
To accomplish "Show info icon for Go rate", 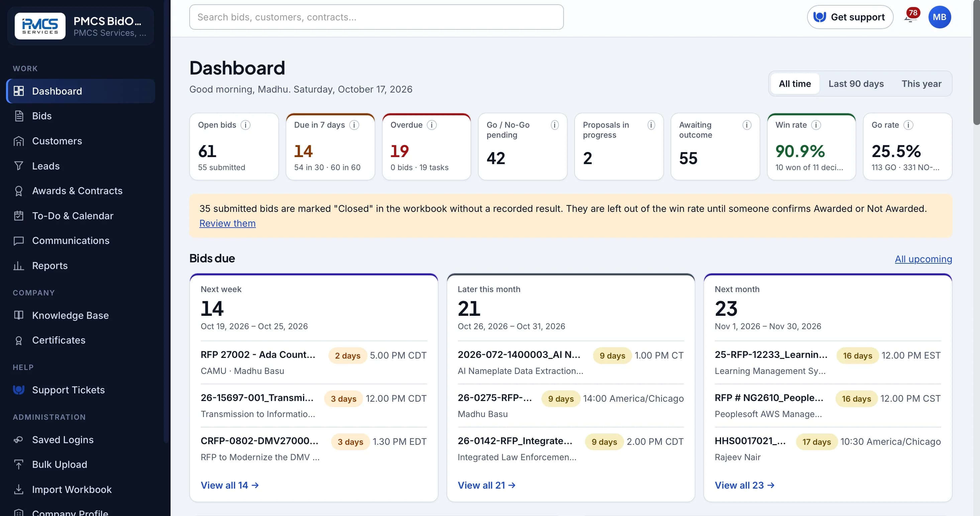I will [908, 125].
